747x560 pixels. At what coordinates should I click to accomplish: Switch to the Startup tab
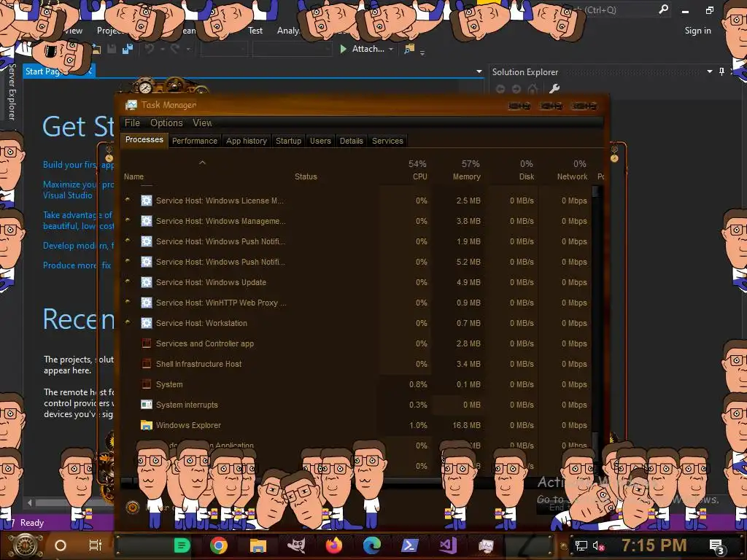(x=288, y=141)
